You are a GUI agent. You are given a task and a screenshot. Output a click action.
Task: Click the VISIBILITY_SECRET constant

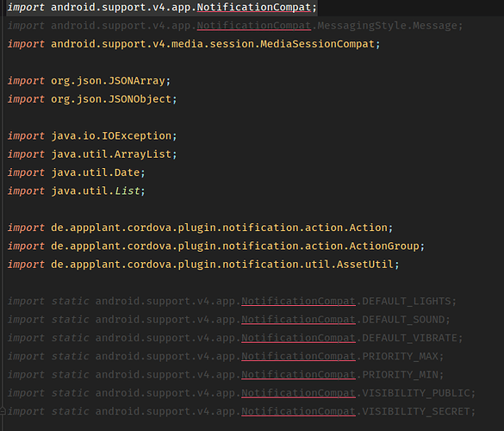point(416,411)
